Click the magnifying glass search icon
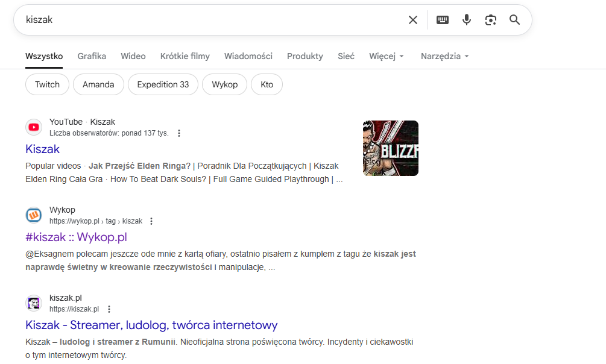This screenshot has width=606, height=364. [x=514, y=20]
